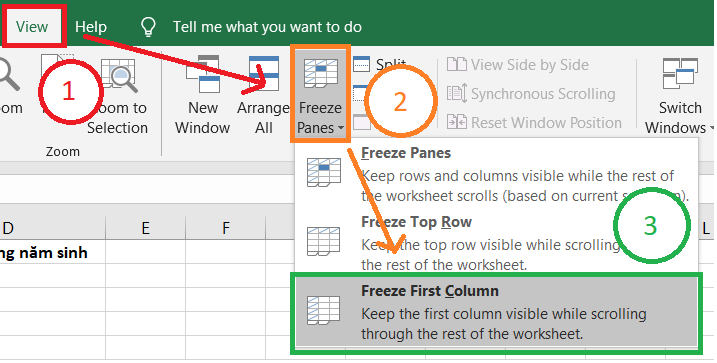Click the Reset Window Position icon
The image size is (717, 363).
coord(456,123)
